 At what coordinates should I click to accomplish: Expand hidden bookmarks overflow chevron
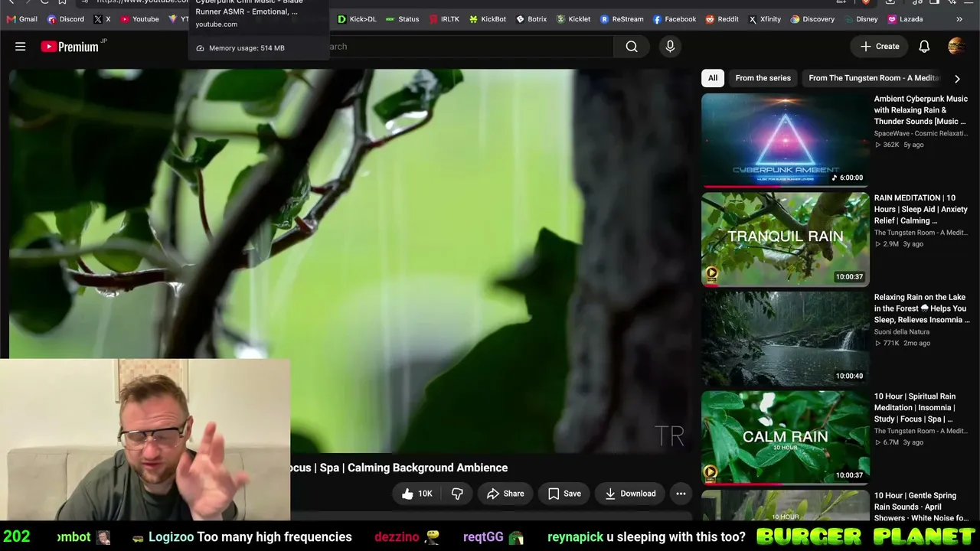pos(959,19)
